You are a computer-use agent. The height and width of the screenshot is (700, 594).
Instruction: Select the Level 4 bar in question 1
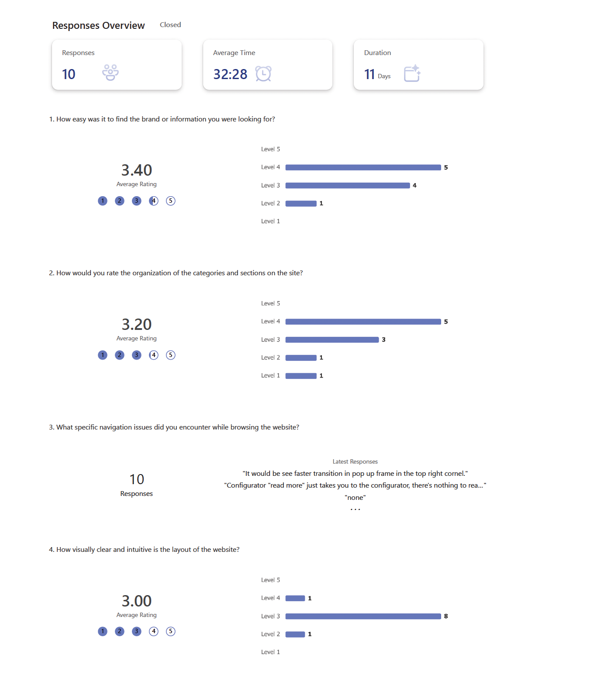[x=363, y=167]
